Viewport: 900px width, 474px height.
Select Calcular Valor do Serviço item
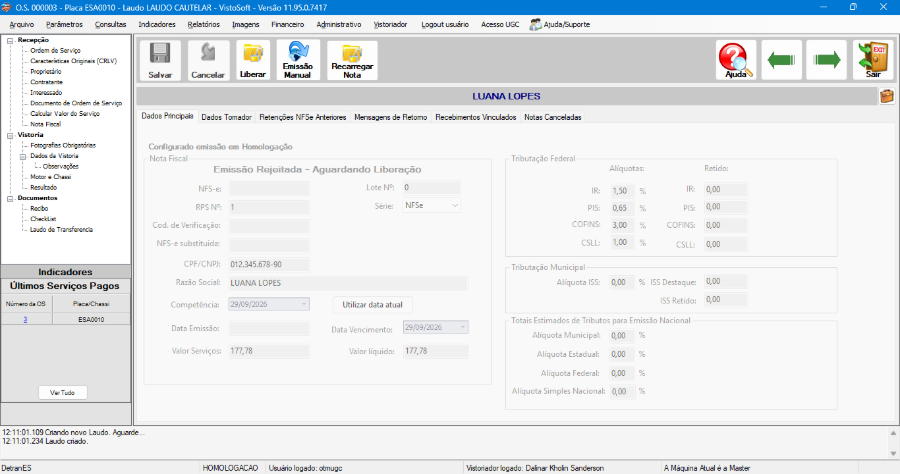coord(65,114)
